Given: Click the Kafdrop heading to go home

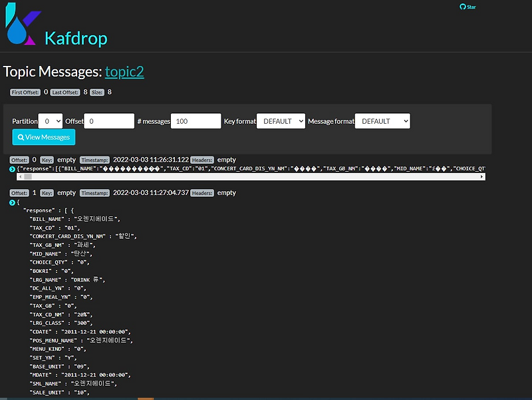Looking at the screenshot, I should (76, 39).
